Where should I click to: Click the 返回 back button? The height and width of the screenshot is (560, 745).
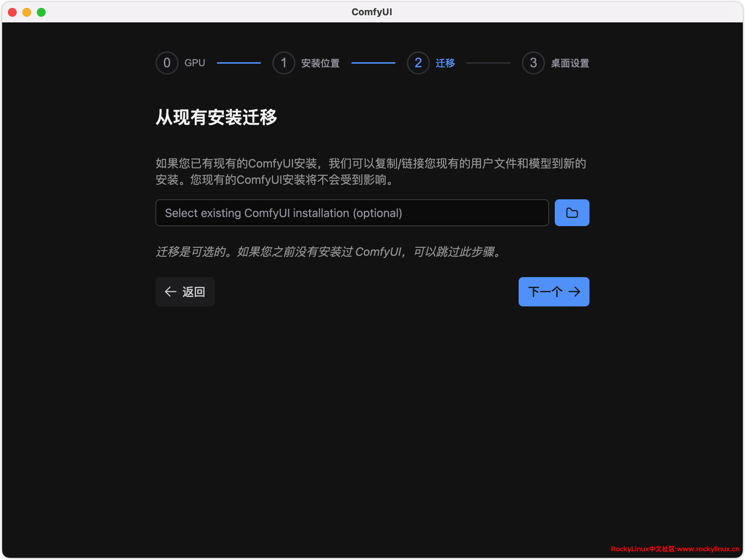[x=185, y=292]
